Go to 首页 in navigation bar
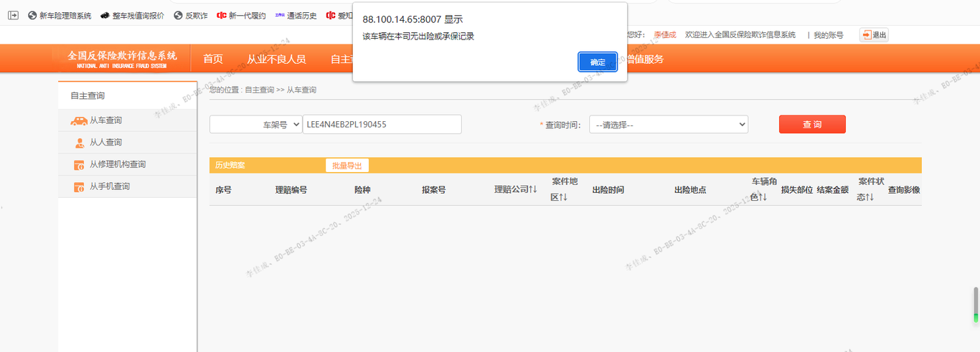Viewport: 980px width, 352px height. pos(213,59)
